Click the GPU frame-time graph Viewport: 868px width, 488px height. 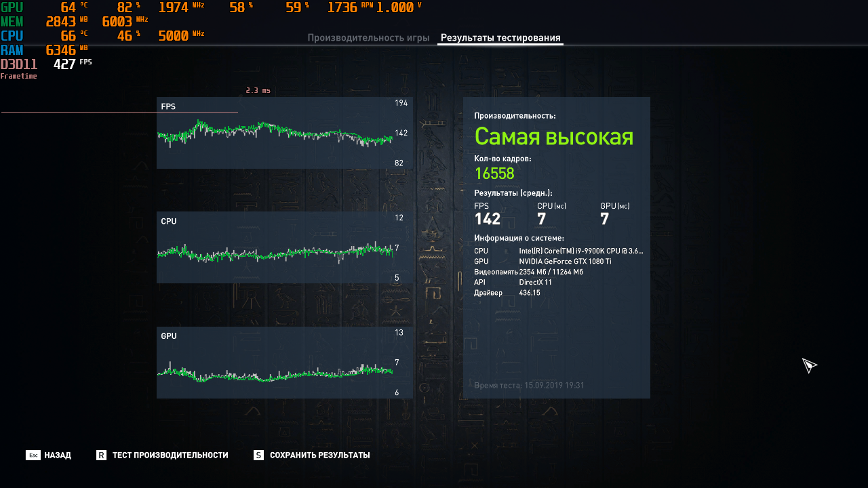tap(285, 363)
